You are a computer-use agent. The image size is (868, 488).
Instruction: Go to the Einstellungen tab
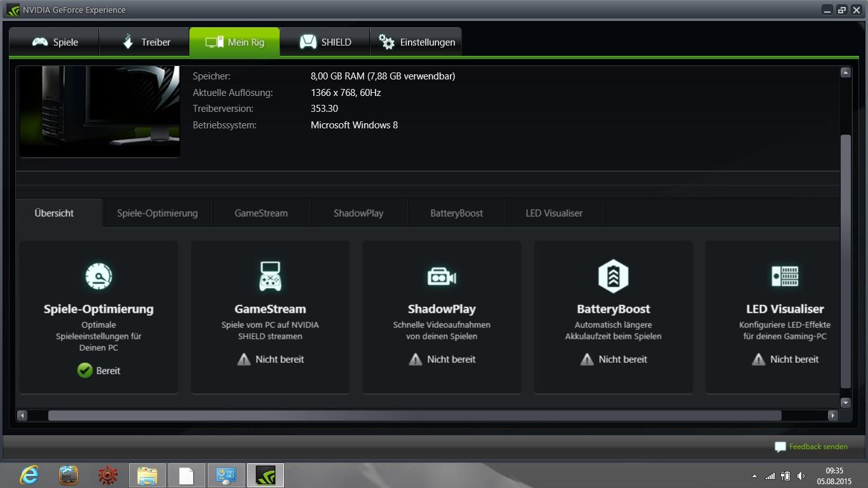click(x=416, y=42)
